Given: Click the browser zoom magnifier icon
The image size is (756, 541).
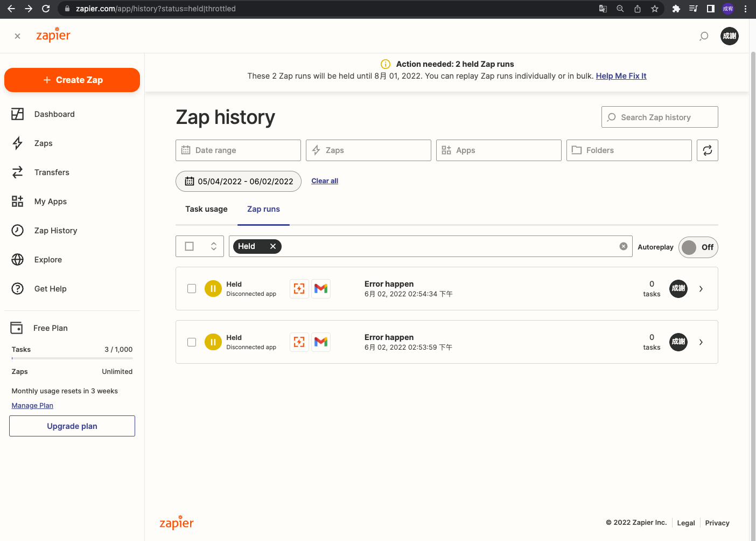Looking at the screenshot, I should [620, 9].
